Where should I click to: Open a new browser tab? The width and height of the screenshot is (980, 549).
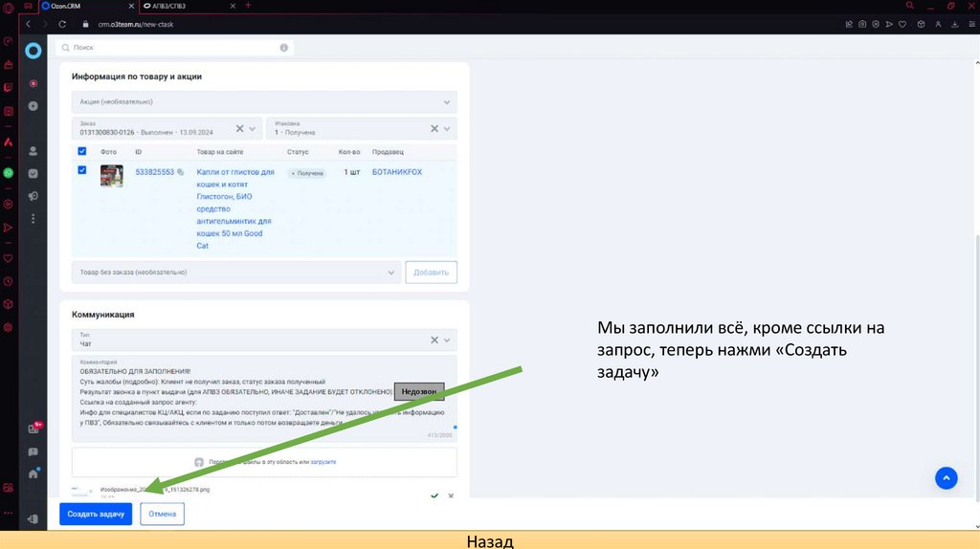tap(248, 6)
